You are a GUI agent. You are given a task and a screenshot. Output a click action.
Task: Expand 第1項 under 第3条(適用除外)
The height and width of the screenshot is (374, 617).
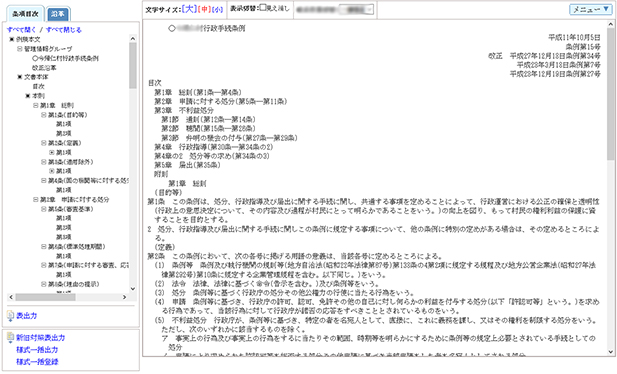51,171
